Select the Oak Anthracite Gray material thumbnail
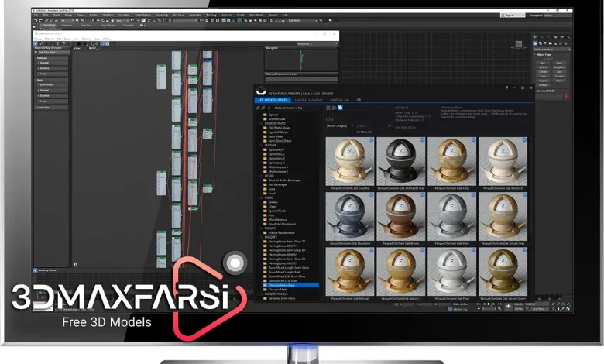Viewport: 604px width, 364px height. click(x=400, y=161)
